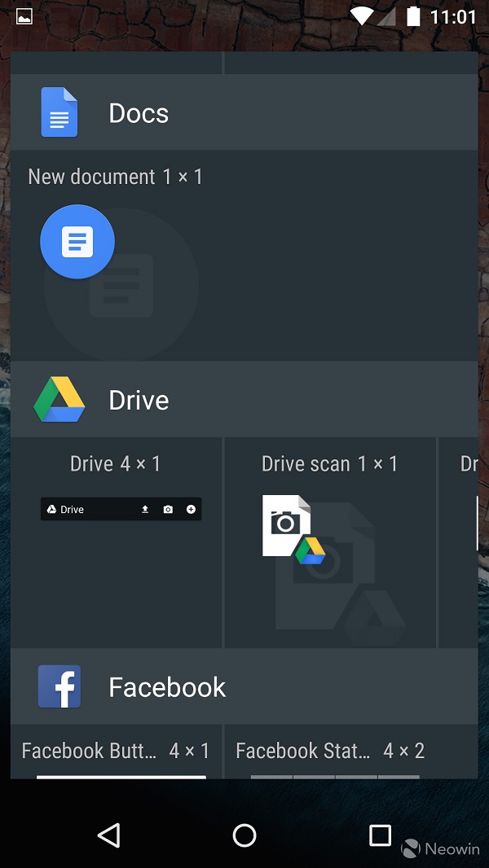Tap the picture notification icon in status bar
Image resolution: width=489 pixels, height=868 pixels.
[x=24, y=16]
